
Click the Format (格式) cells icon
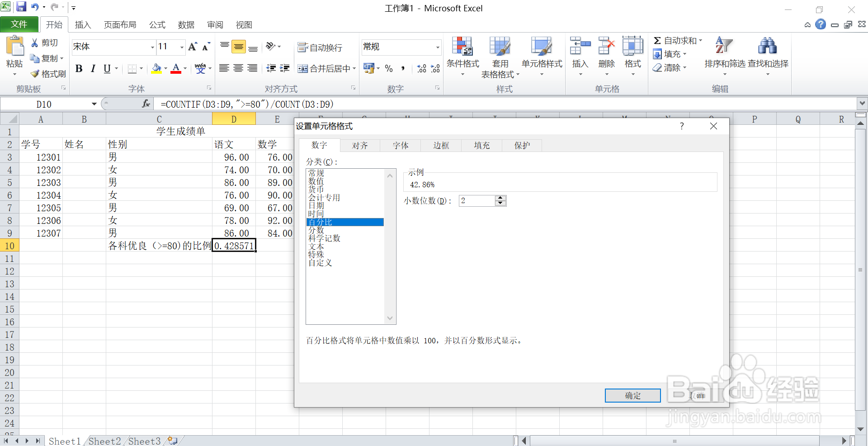point(632,46)
